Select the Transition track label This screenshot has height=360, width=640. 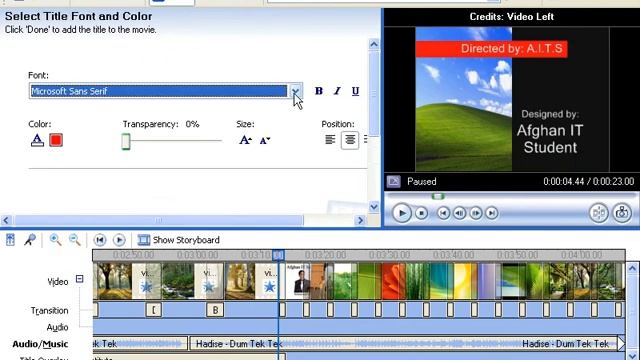point(49,311)
